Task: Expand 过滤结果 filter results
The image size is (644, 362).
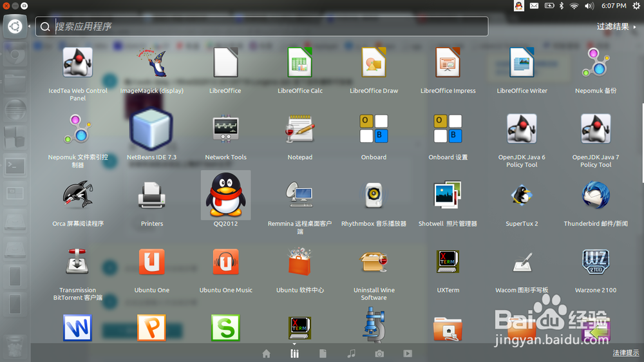Action: click(x=616, y=26)
